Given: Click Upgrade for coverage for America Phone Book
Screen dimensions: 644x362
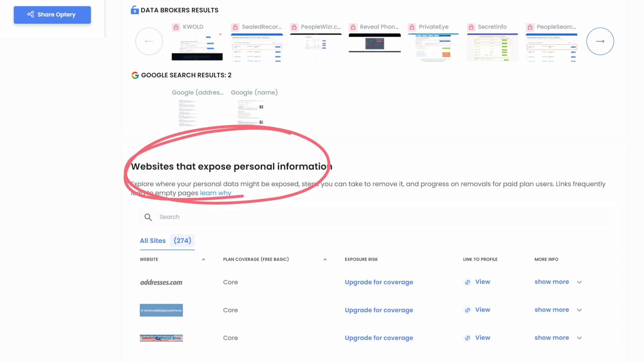Looking at the screenshot, I should [379, 338].
